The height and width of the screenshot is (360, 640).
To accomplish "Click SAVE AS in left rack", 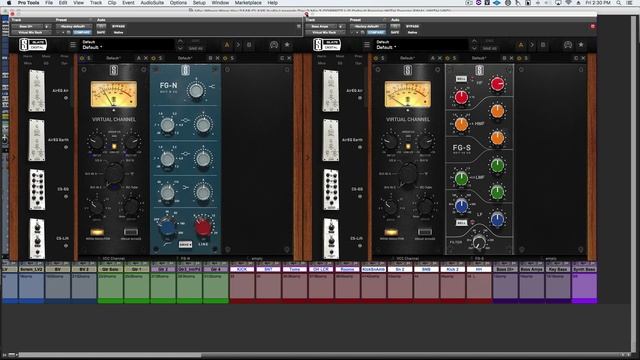I will [196, 49].
